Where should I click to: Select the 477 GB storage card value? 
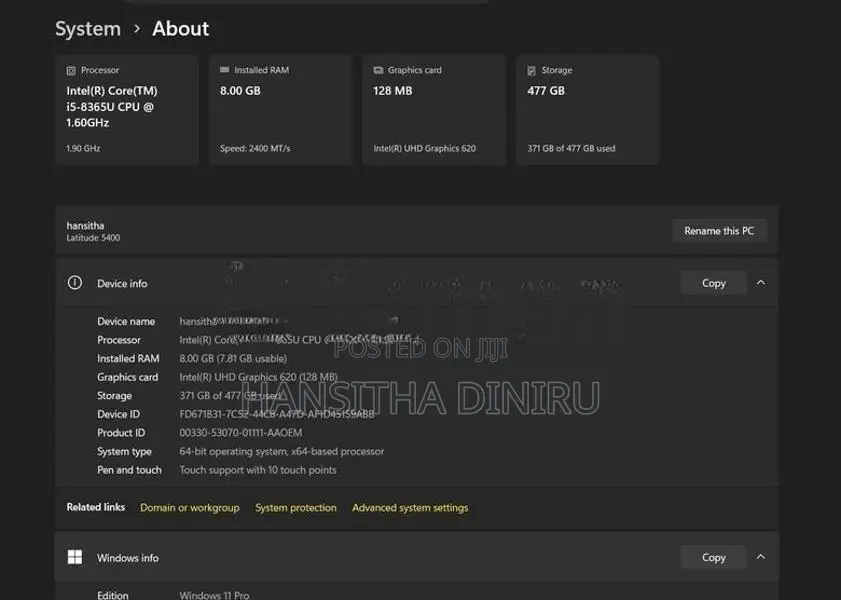(x=546, y=91)
